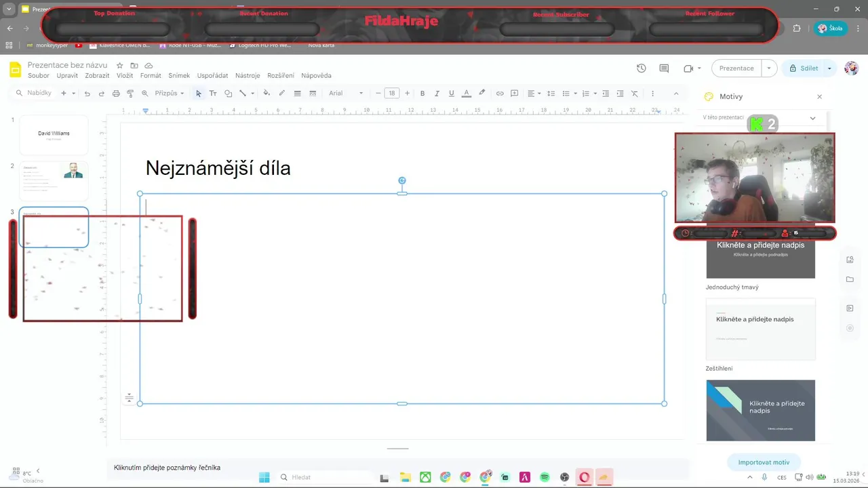
Task: Open the Přizpůs zoom dropdown
Action: click(x=170, y=94)
